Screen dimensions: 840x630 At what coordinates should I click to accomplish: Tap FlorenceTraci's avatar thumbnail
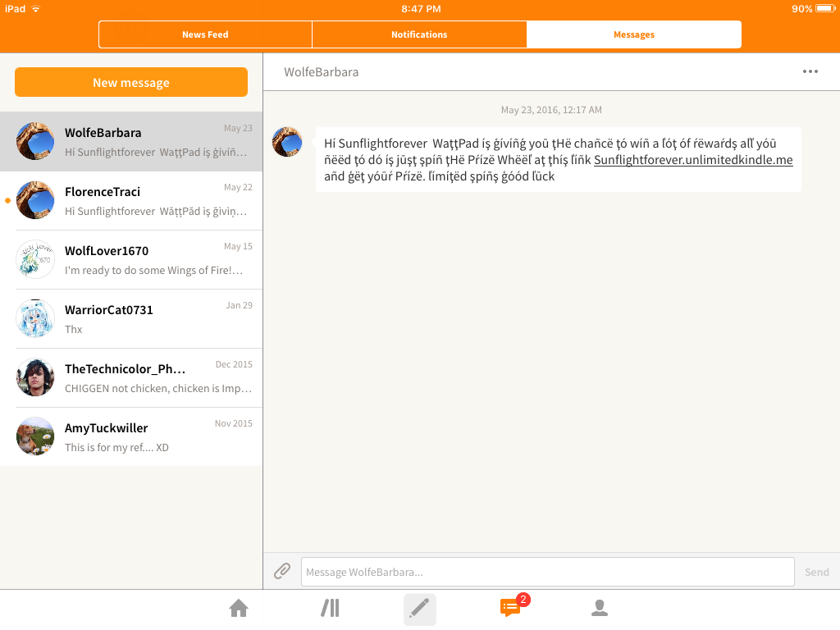click(x=35, y=200)
